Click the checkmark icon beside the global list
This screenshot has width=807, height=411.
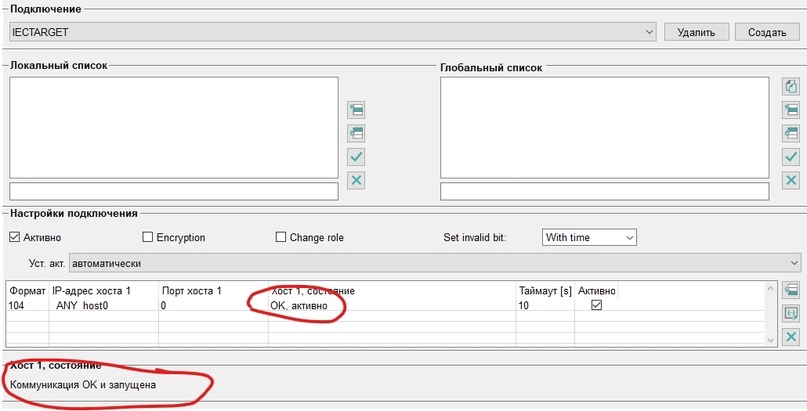click(x=791, y=157)
